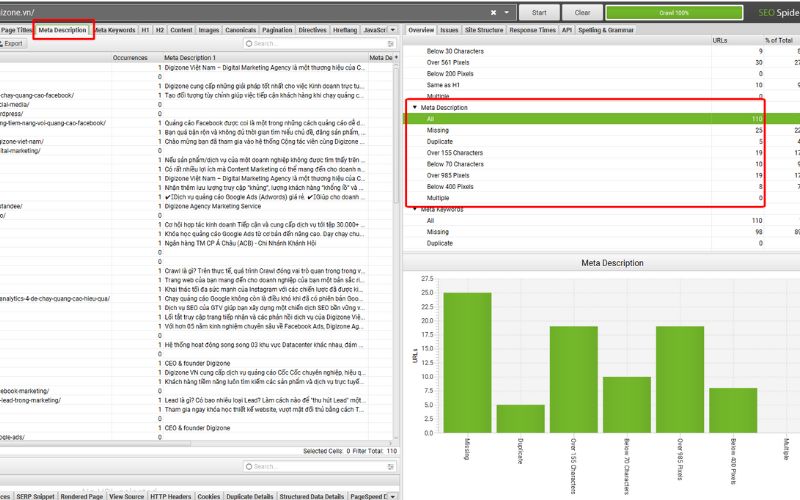The image size is (800, 500).
Task: Open the Content tab
Action: [x=181, y=30]
